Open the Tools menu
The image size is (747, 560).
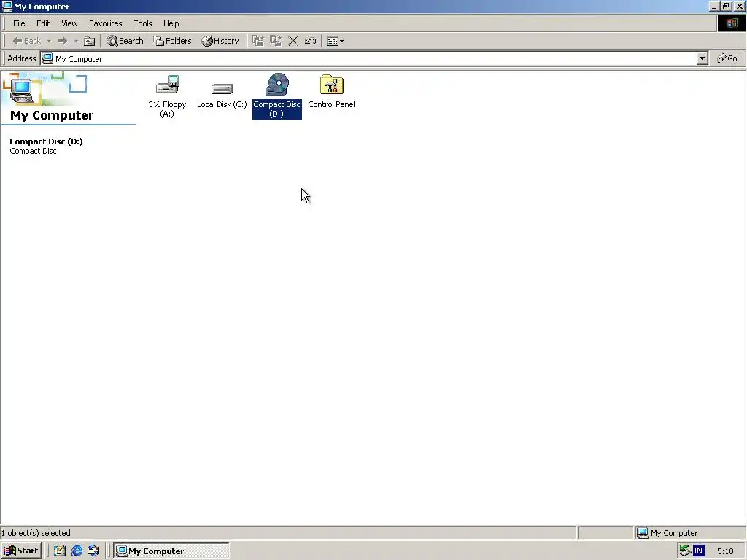click(143, 23)
